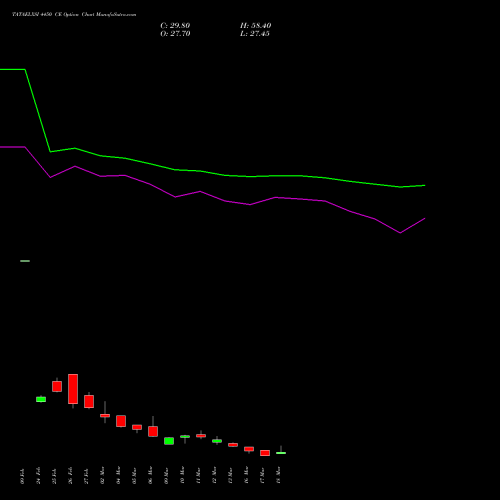Click the 12 Mar date label
The width and height of the screenshot is (500, 500).
click(214, 475)
